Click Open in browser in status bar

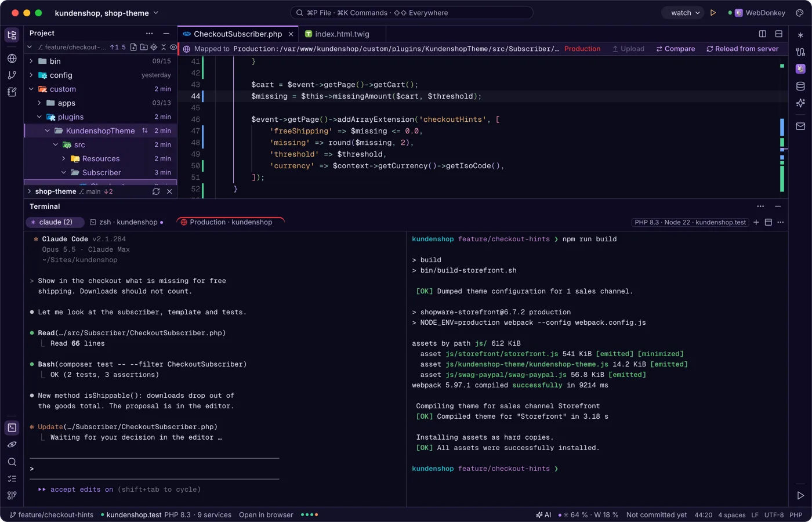pyautogui.click(x=266, y=514)
